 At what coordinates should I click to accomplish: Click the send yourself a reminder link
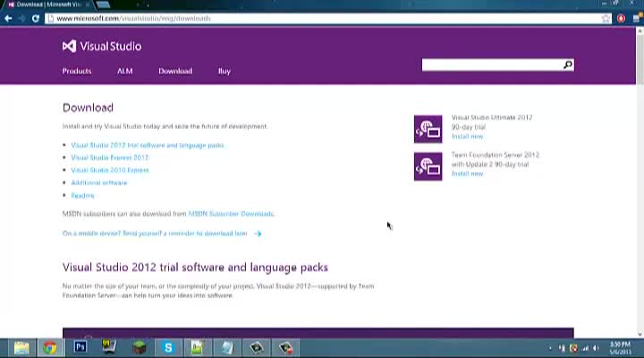[155, 234]
